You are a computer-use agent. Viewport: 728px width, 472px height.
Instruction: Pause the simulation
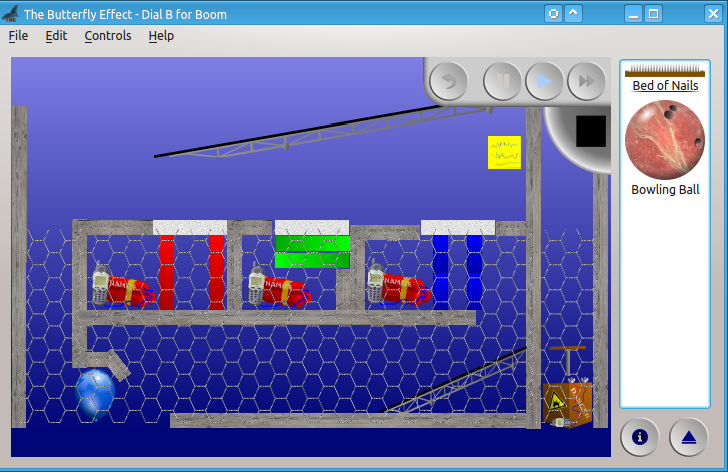tap(502, 81)
